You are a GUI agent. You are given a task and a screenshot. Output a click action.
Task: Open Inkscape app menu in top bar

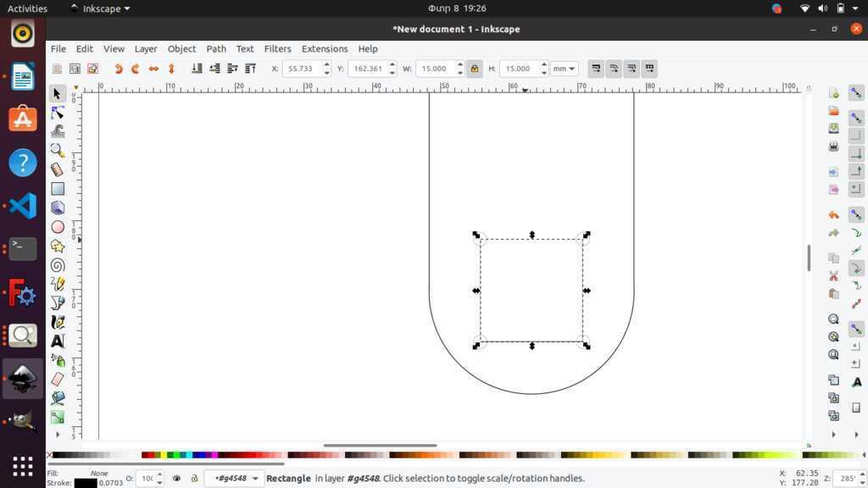(x=100, y=8)
